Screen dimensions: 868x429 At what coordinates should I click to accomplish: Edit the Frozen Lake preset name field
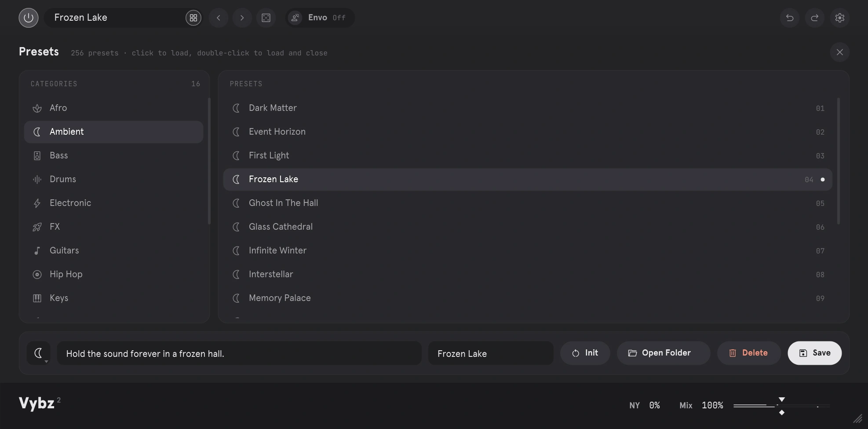491,353
